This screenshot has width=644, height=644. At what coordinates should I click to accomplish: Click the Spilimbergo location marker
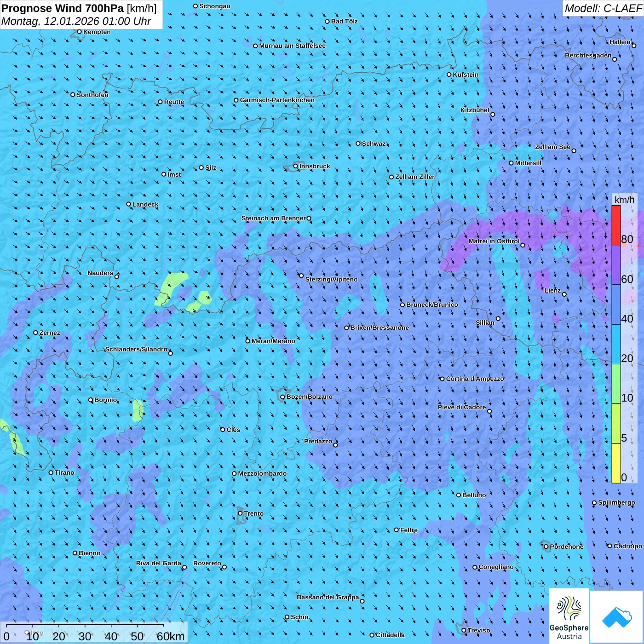594,503
